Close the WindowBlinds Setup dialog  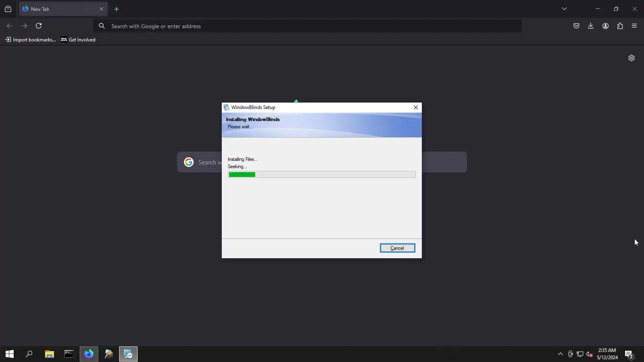pyautogui.click(x=416, y=107)
